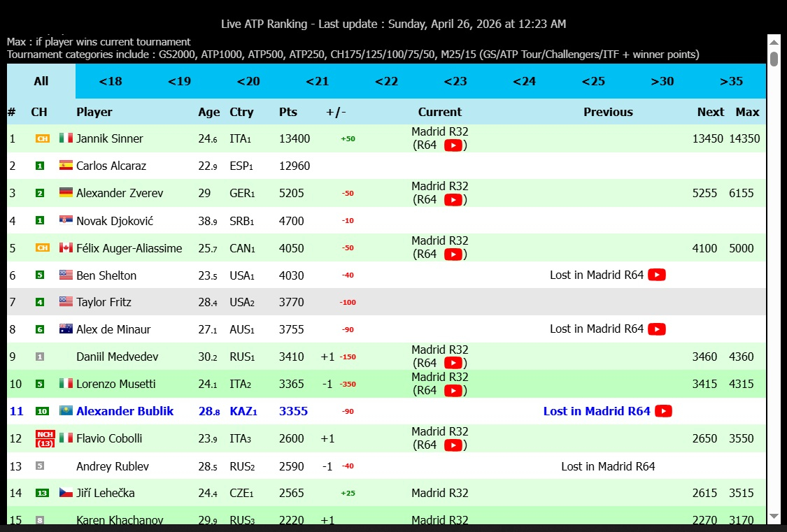Open Alexander Bublik's player link
The height and width of the screenshot is (532, 787).
point(125,411)
